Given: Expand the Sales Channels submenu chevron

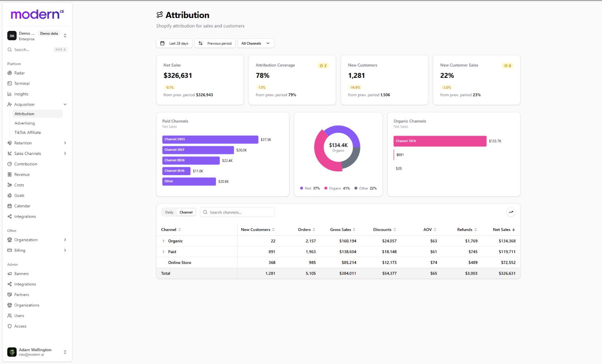Looking at the screenshot, I should 65,153.
